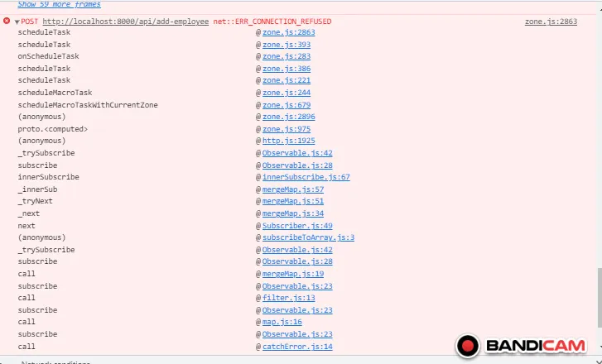
Task: Open the zone.js:393 source link
Action: (x=287, y=45)
